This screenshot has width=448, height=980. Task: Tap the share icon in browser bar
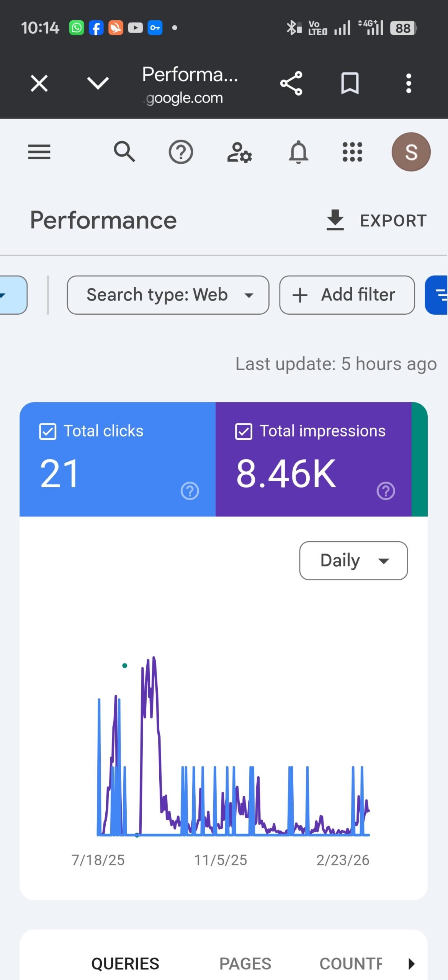tap(291, 83)
